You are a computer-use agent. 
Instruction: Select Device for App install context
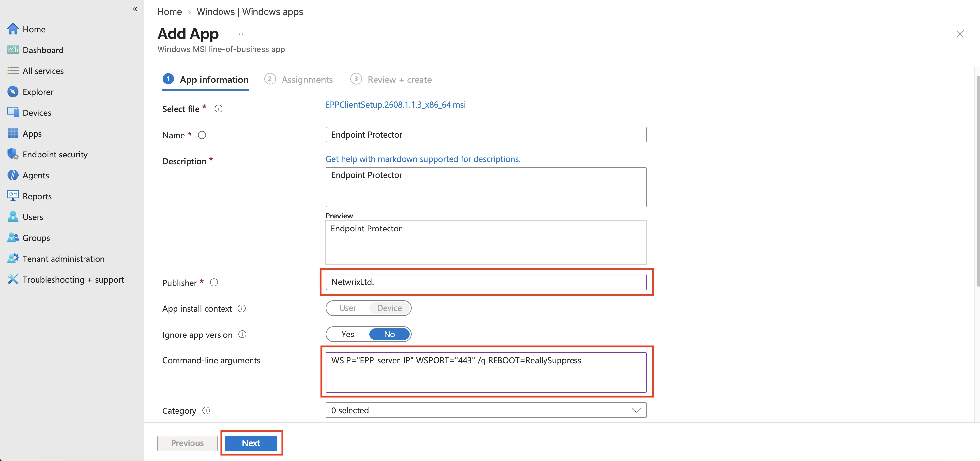pyautogui.click(x=390, y=308)
